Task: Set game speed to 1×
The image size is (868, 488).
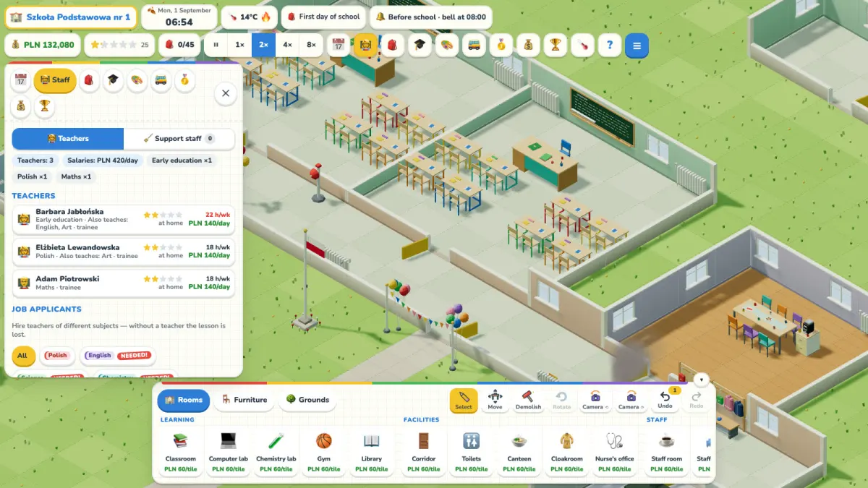Action: click(239, 45)
